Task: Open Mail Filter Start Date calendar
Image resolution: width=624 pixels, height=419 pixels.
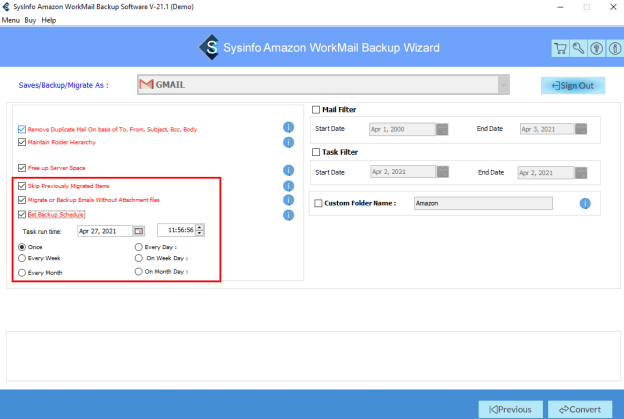Action: (x=442, y=129)
